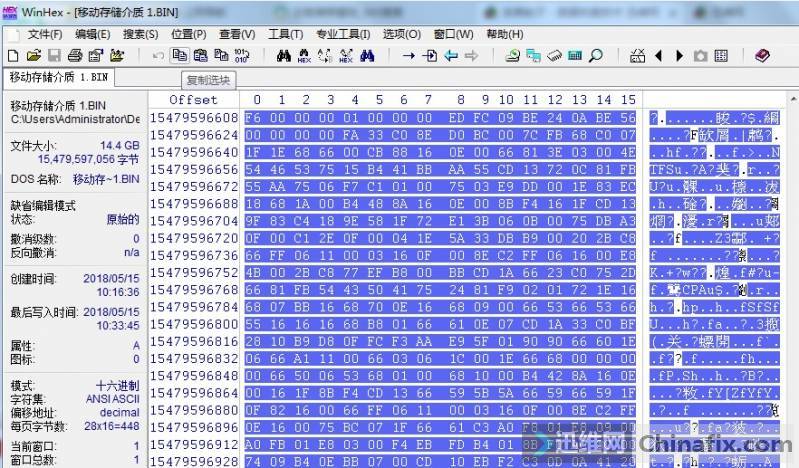Click the 28x16=448 bytes per page value
Viewport: 799px width, 468px height.
(x=112, y=426)
